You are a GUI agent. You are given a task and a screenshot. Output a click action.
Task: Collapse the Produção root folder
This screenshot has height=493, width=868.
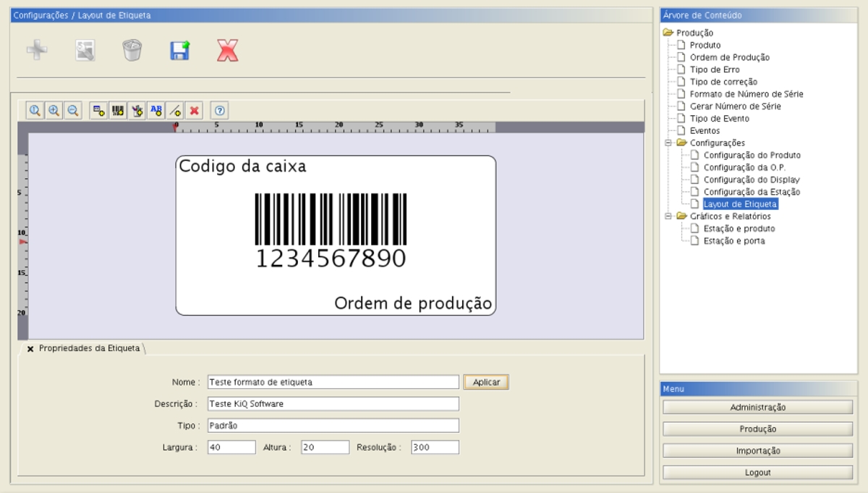(668, 33)
